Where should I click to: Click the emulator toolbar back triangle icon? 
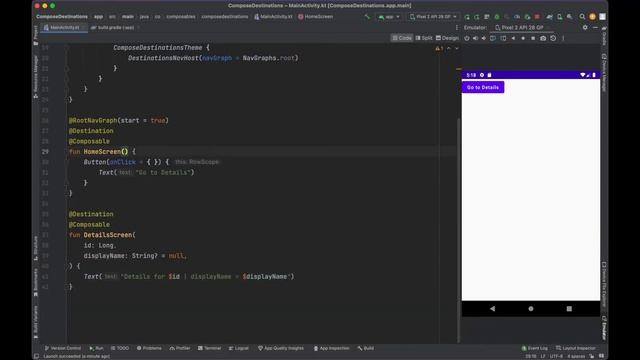pos(513,38)
